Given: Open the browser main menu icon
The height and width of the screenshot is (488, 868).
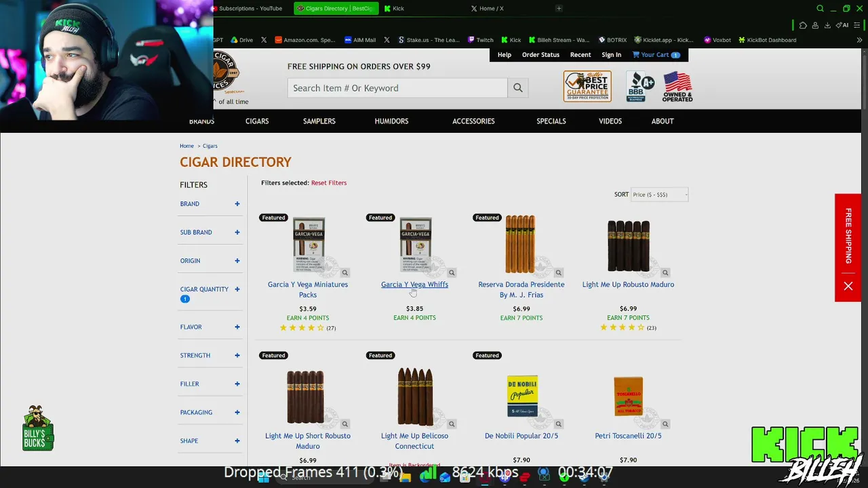Looking at the screenshot, I should [858, 25].
